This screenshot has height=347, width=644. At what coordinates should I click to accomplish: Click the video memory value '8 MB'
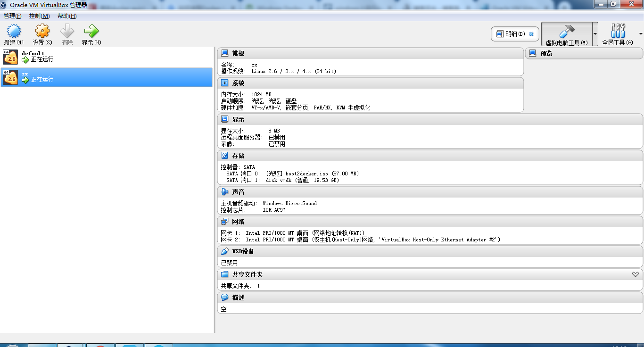[x=274, y=131]
